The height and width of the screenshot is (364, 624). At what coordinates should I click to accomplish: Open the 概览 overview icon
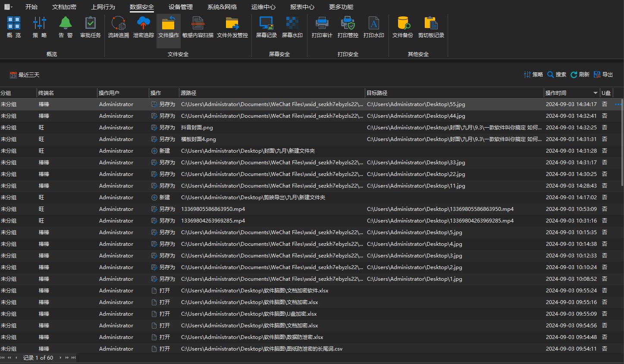pyautogui.click(x=14, y=27)
